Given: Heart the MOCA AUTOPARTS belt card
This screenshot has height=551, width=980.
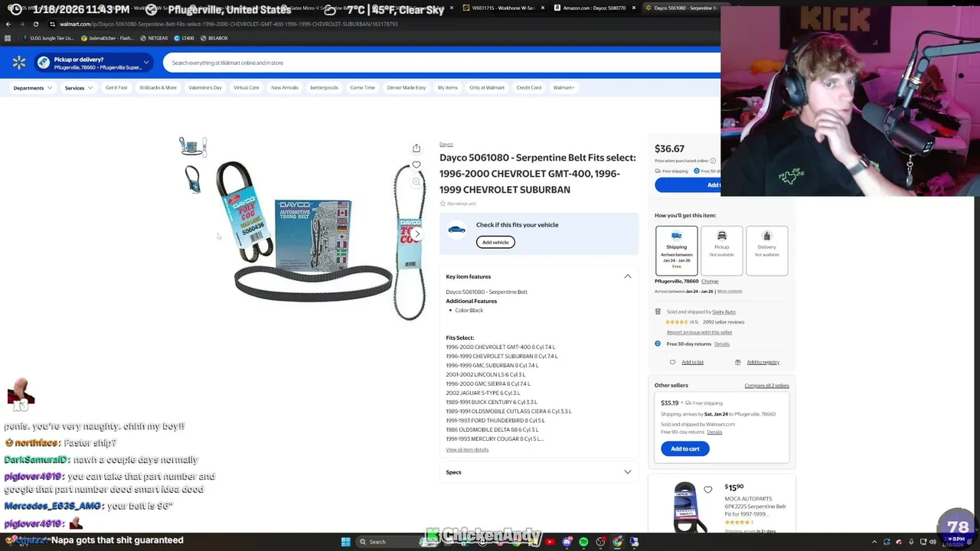Looking at the screenshot, I should [707, 490].
